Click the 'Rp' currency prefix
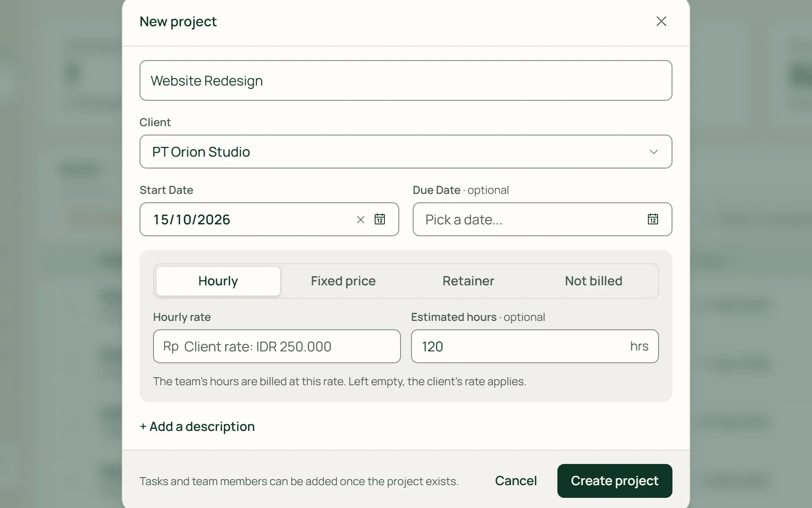Viewport: 812px width, 508px height. 171,346
